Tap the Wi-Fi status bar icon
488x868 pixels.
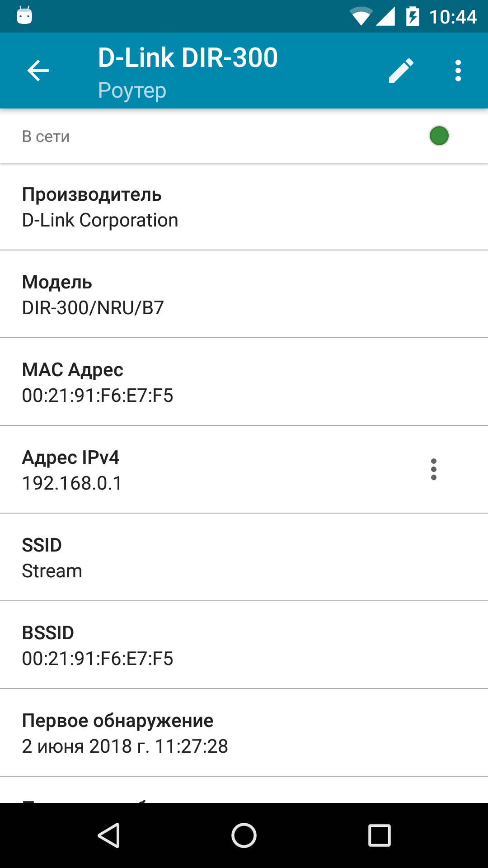click(360, 17)
